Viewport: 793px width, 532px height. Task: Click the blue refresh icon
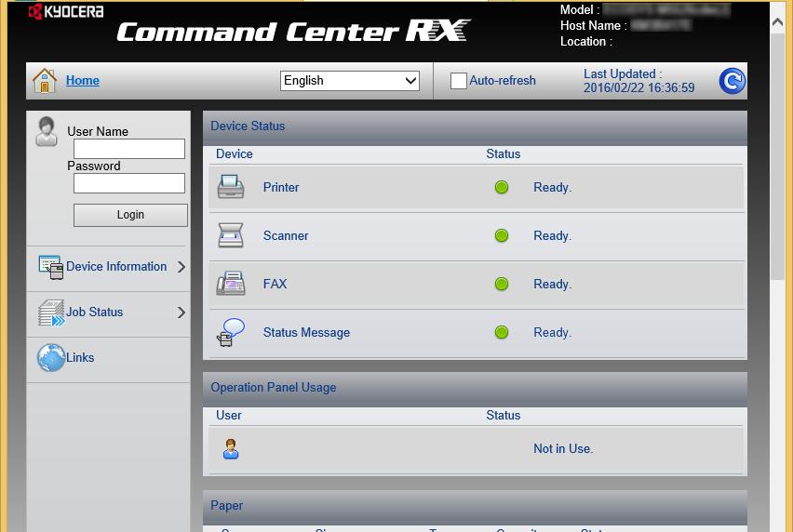(732, 81)
